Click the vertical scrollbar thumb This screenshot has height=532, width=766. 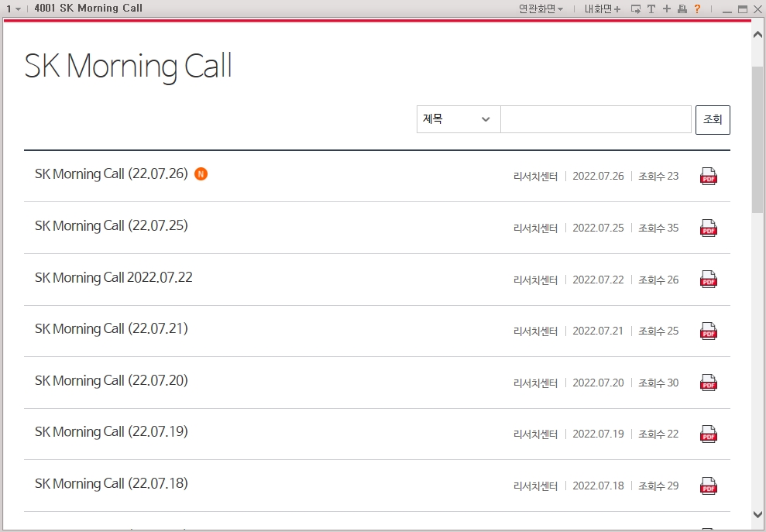[757, 139]
